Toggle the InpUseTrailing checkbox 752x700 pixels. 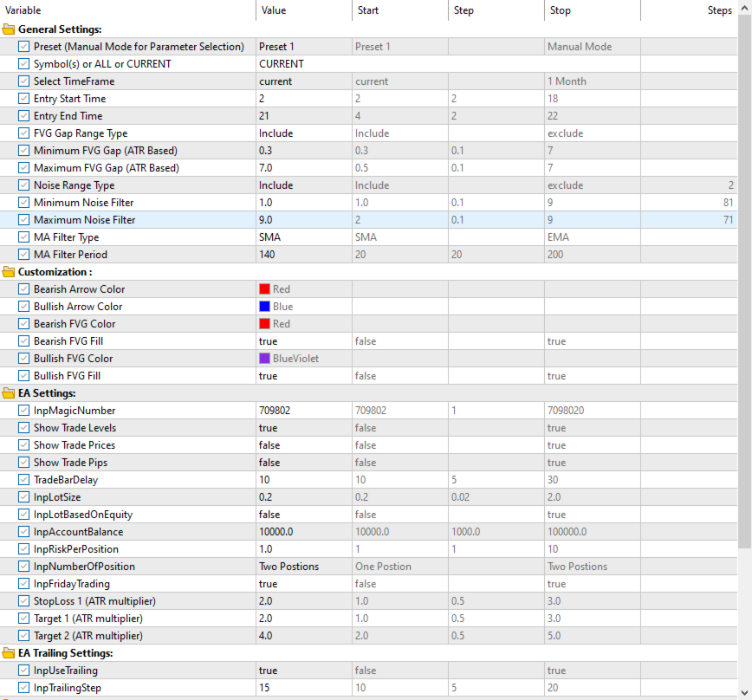23,671
